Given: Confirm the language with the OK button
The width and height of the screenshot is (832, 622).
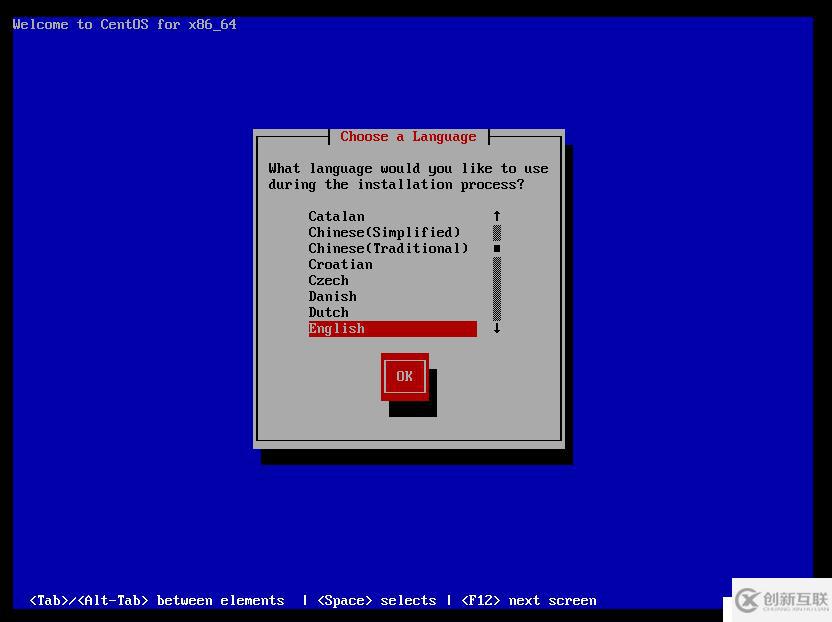Looking at the screenshot, I should point(404,376).
